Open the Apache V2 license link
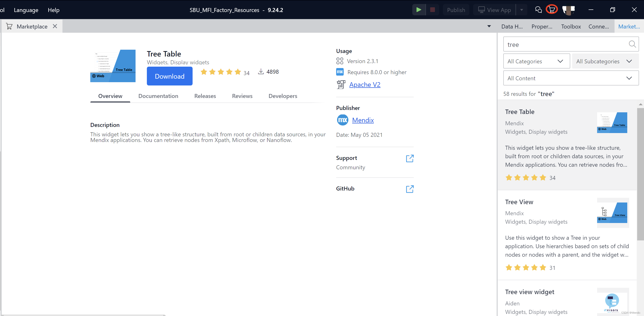 click(x=364, y=85)
